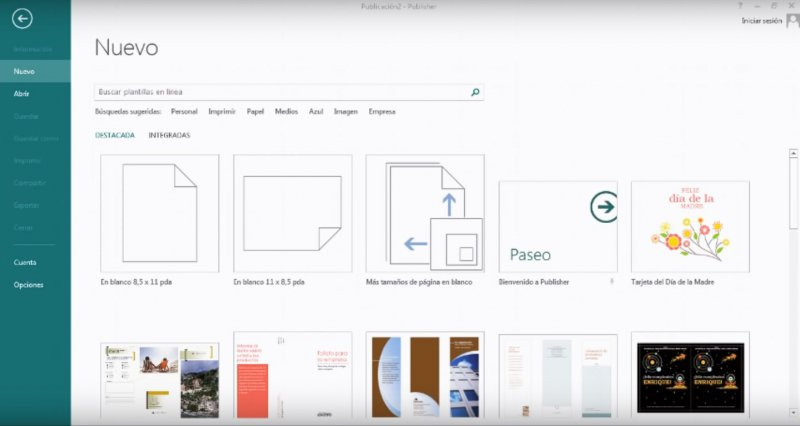The image size is (800, 426).
Task: Click the Iniciar sesión link
Action: [762, 21]
